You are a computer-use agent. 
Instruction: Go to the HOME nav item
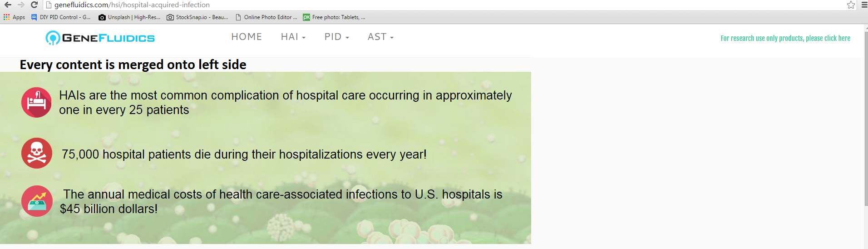(x=247, y=37)
